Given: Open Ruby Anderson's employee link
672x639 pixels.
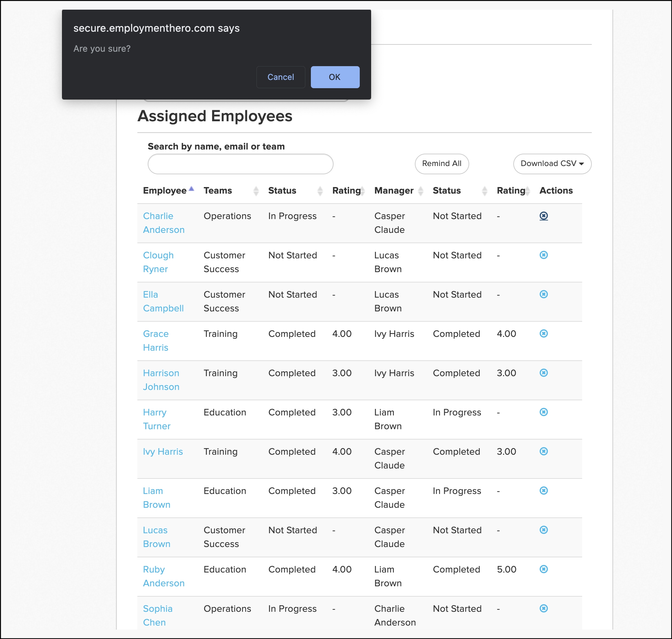Looking at the screenshot, I should tap(164, 576).
